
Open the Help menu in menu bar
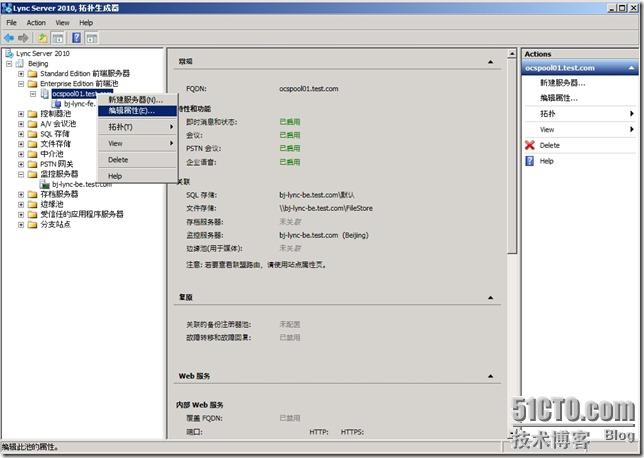pyautogui.click(x=86, y=23)
